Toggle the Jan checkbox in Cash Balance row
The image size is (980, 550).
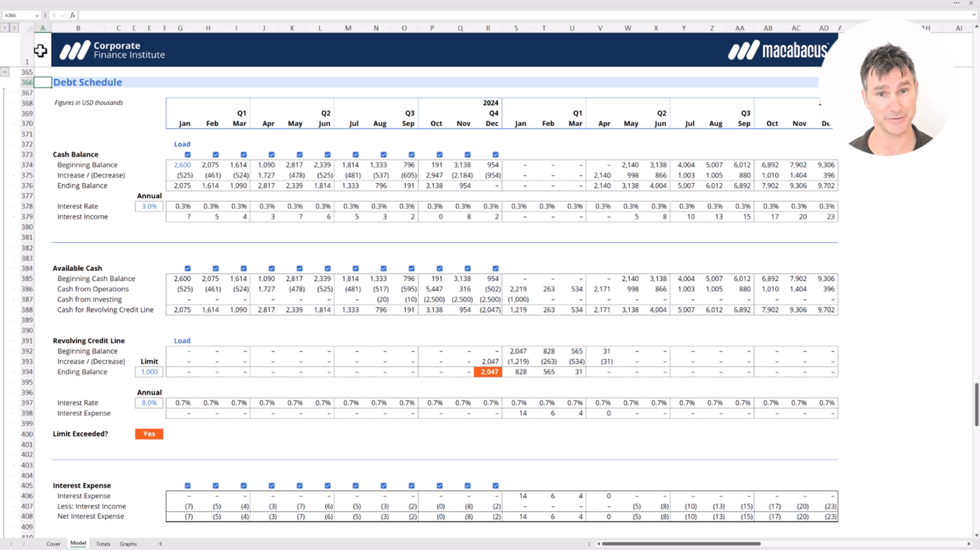pyautogui.click(x=188, y=155)
